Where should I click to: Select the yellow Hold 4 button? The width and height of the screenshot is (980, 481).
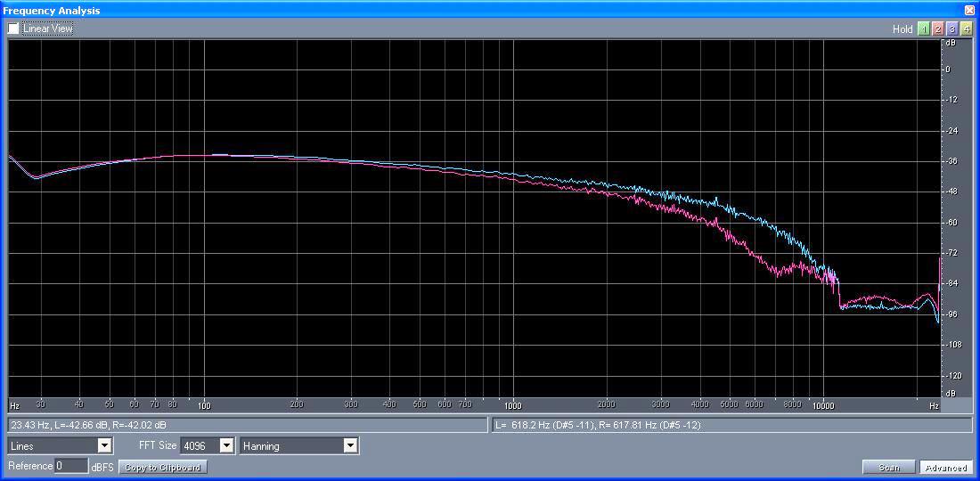(x=967, y=29)
